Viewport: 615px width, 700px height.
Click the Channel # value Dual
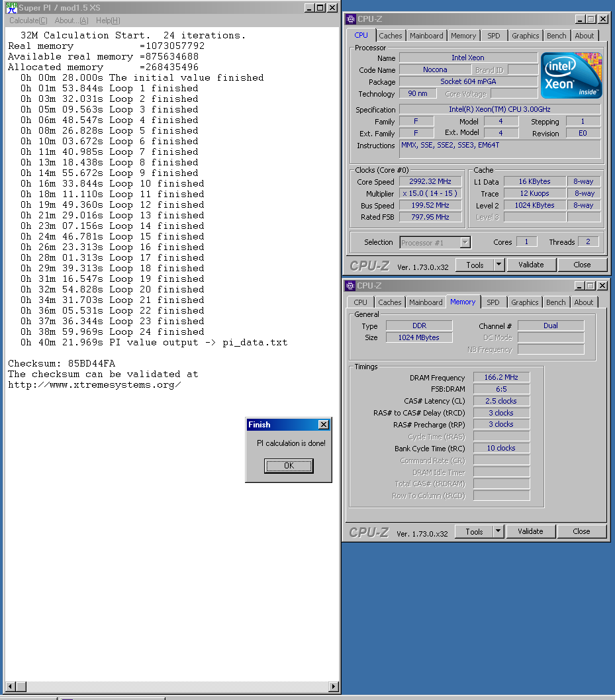click(x=551, y=326)
